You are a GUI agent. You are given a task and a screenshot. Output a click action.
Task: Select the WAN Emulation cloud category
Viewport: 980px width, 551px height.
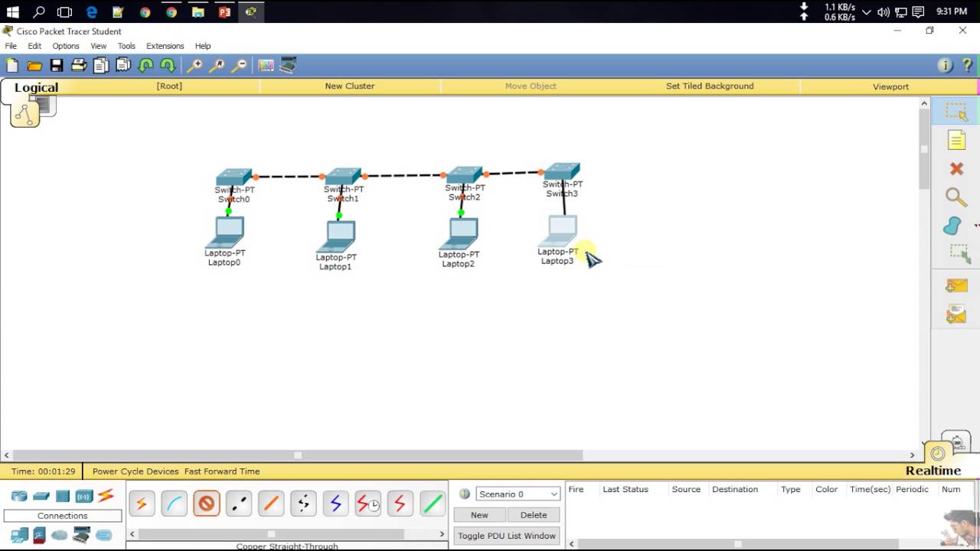tap(60, 535)
